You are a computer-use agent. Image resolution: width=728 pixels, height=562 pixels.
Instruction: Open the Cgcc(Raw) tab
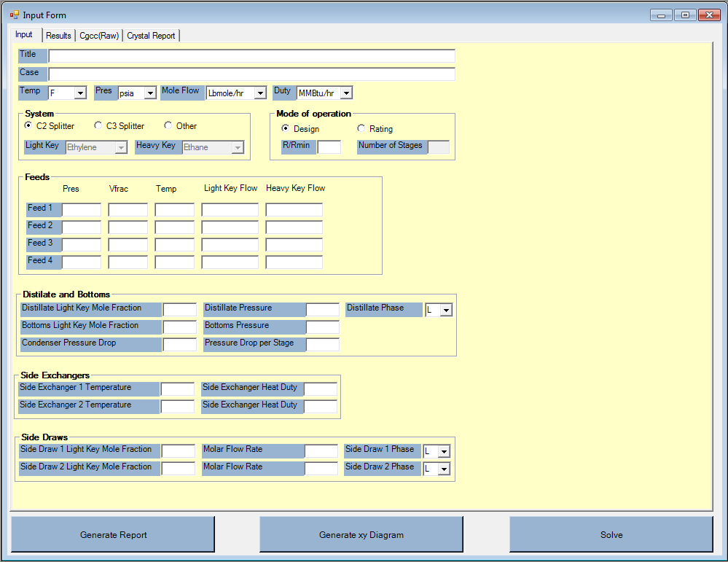pos(99,36)
